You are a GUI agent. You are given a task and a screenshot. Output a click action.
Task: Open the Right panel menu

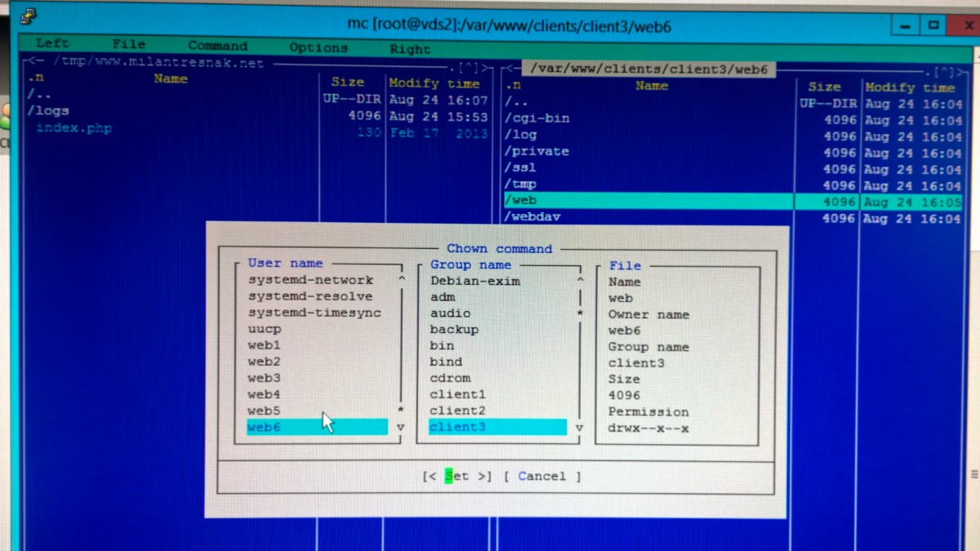tap(410, 49)
